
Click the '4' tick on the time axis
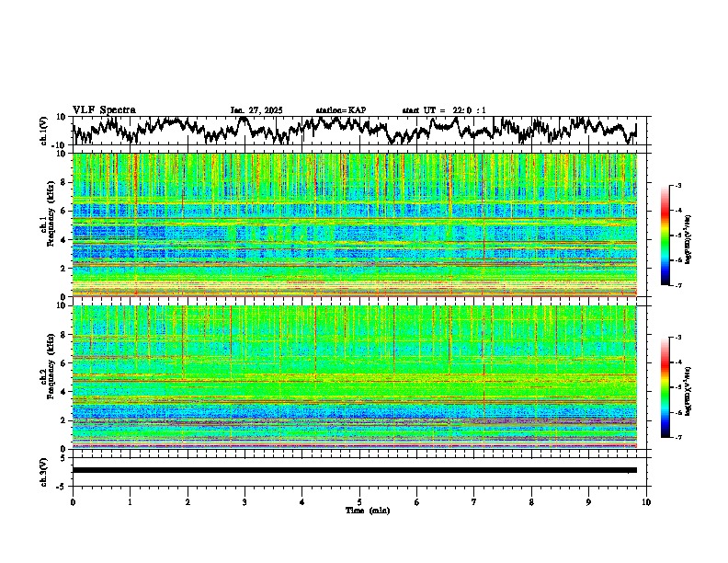(x=302, y=502)
